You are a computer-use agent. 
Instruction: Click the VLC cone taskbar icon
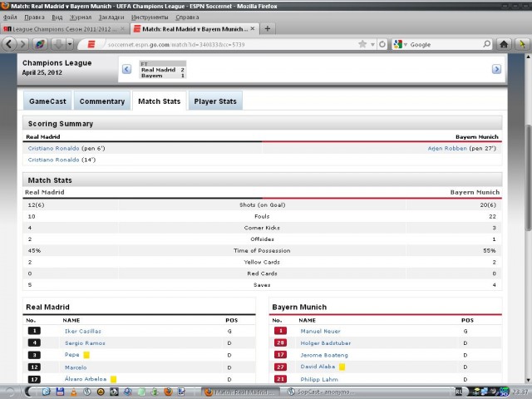(74, 392)
